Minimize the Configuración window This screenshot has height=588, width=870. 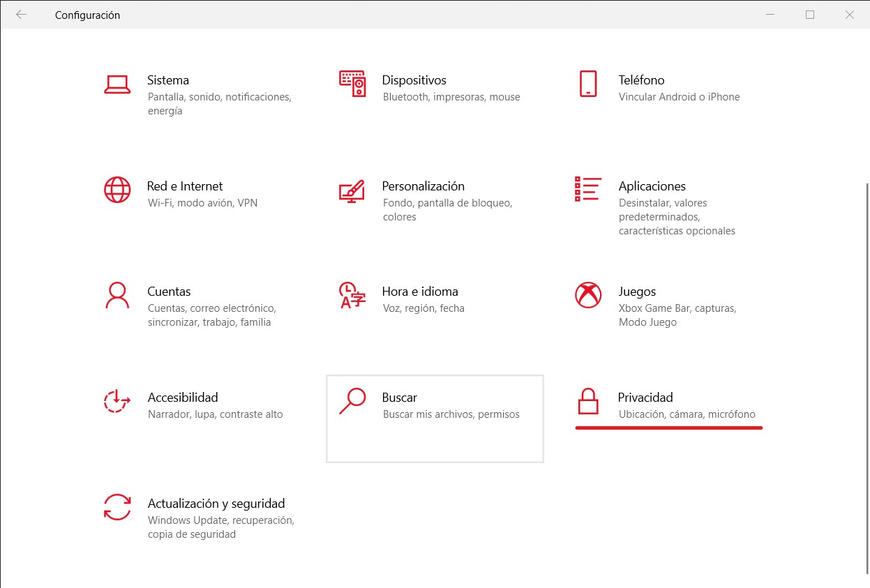tap(770, 15)
